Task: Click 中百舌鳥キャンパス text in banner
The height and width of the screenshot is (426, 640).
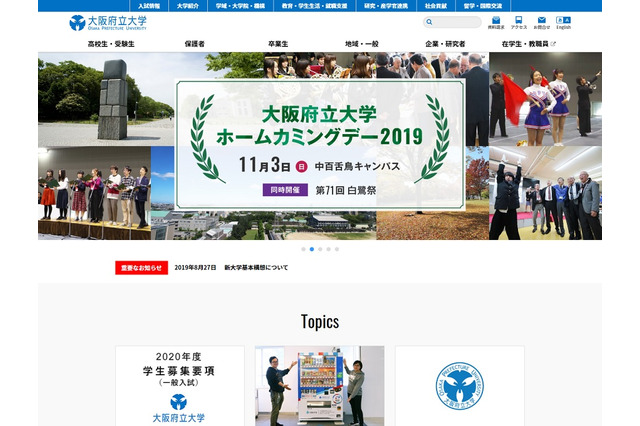Action: tap(357, 166)
